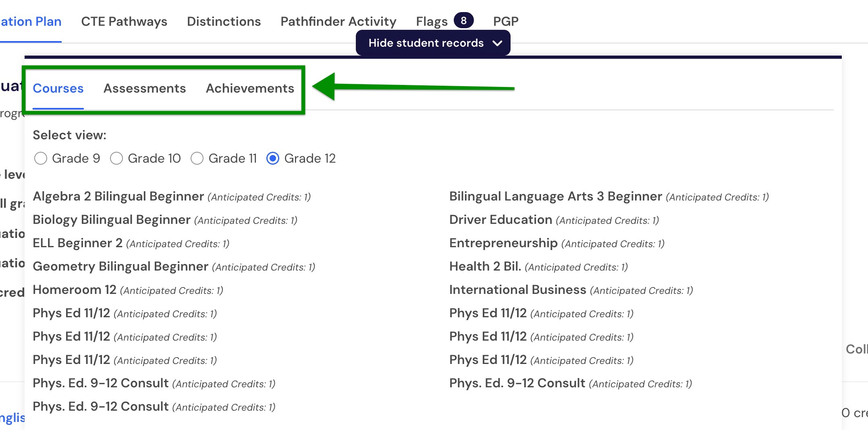This screenshot has width=868, height=430.
Task: Click Algebra 2 Bilingual Beginner course
Action: (x=118, y=196)
